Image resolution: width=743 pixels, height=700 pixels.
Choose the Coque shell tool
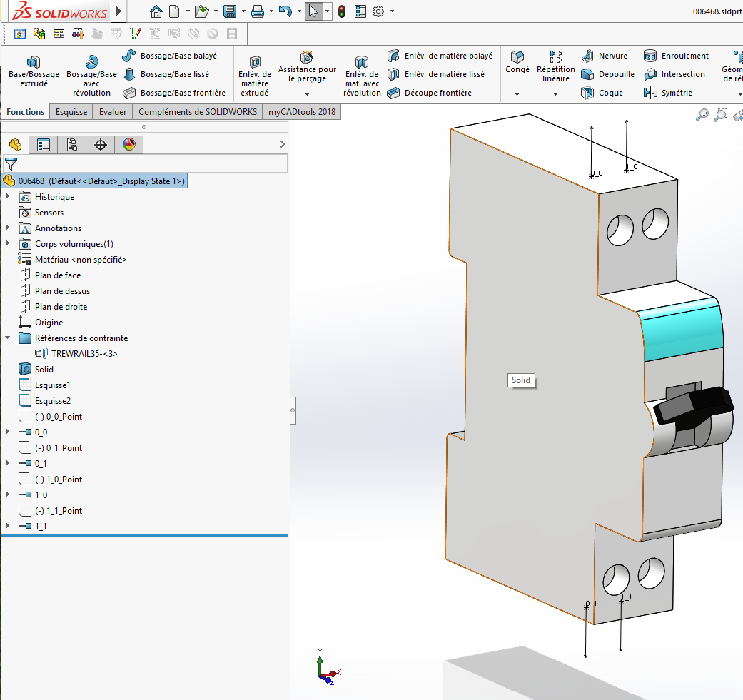pos(602,93)
